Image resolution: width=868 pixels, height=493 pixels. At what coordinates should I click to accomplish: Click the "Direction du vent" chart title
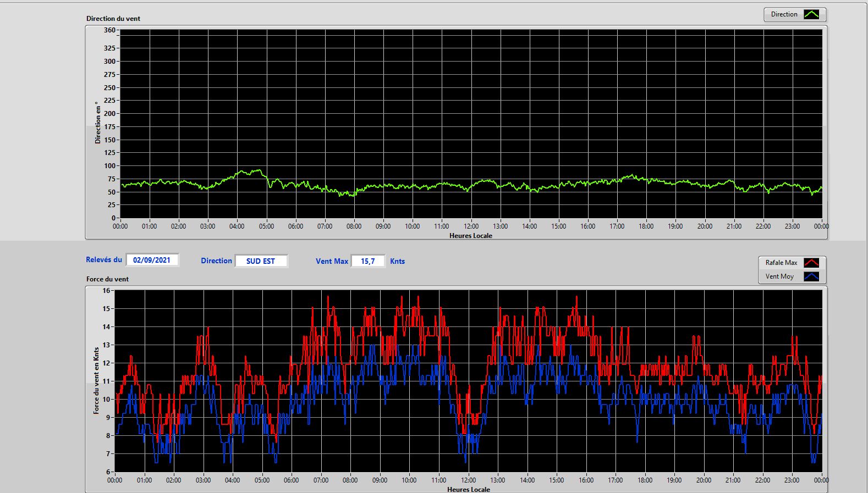click(113, 19)
